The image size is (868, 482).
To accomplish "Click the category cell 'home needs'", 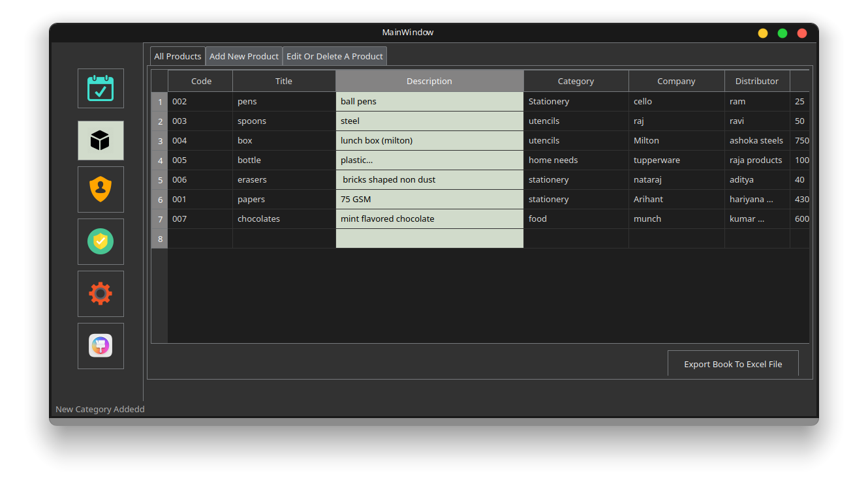I will (576, 160).
